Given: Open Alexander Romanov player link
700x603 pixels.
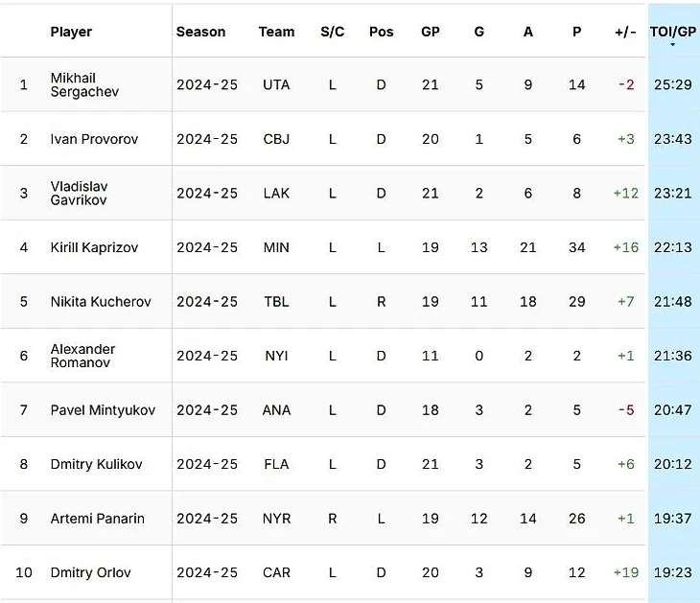Looking at the screenshot, I should click(82, 356).
